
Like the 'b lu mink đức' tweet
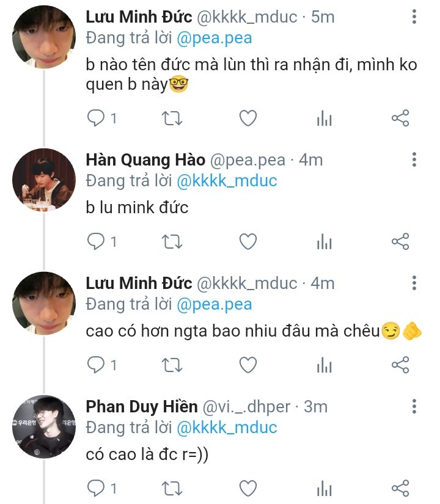(248, 242)
